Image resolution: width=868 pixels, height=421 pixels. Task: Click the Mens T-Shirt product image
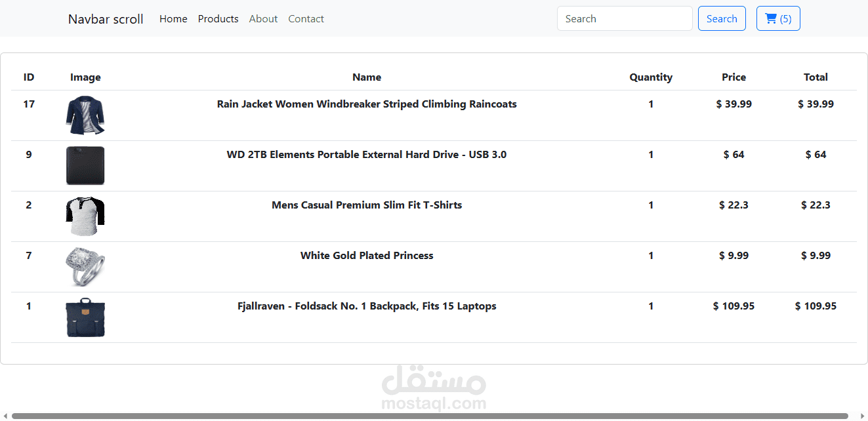pyautogui.click(x=85, y=216)
